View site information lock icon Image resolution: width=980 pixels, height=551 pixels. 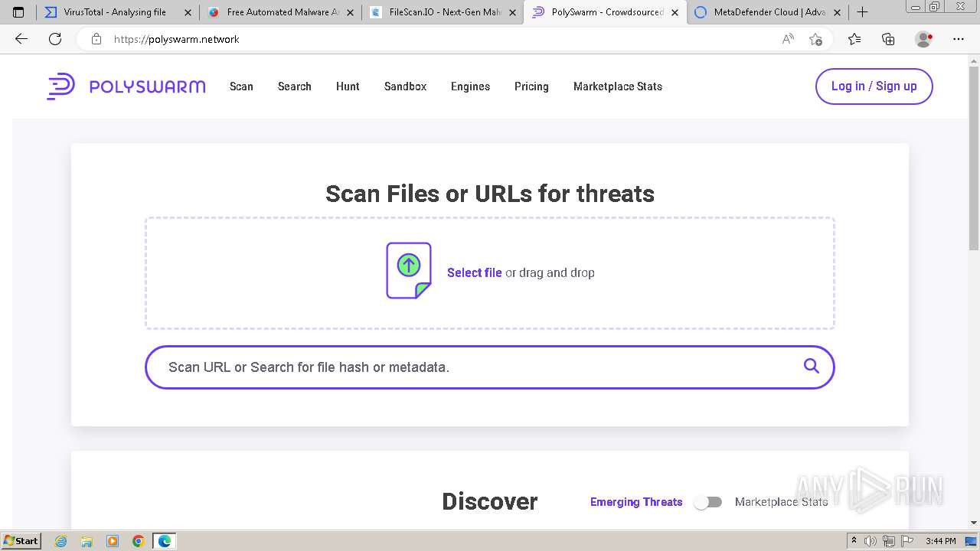(96, 39)
